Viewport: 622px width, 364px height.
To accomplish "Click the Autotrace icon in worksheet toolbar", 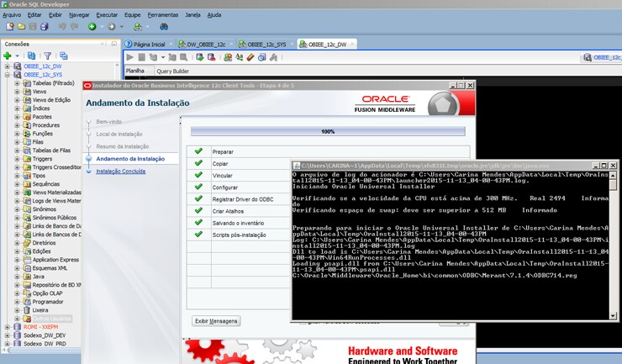I will pos(172,57).
